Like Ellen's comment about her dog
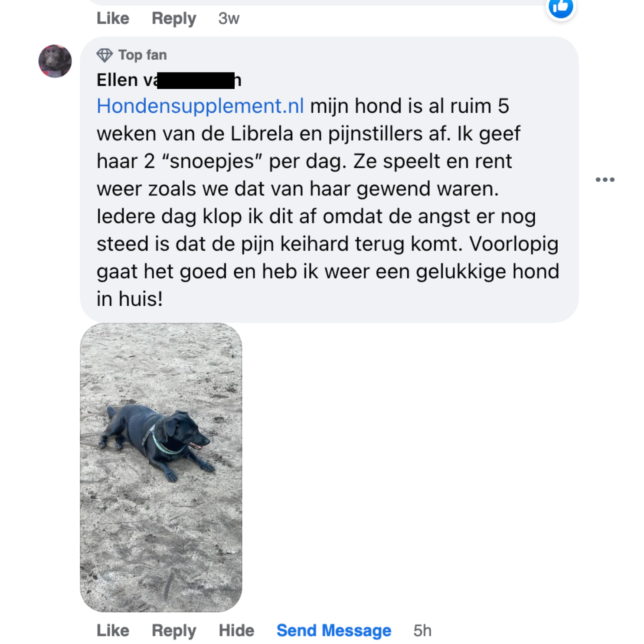 (113, 630)
